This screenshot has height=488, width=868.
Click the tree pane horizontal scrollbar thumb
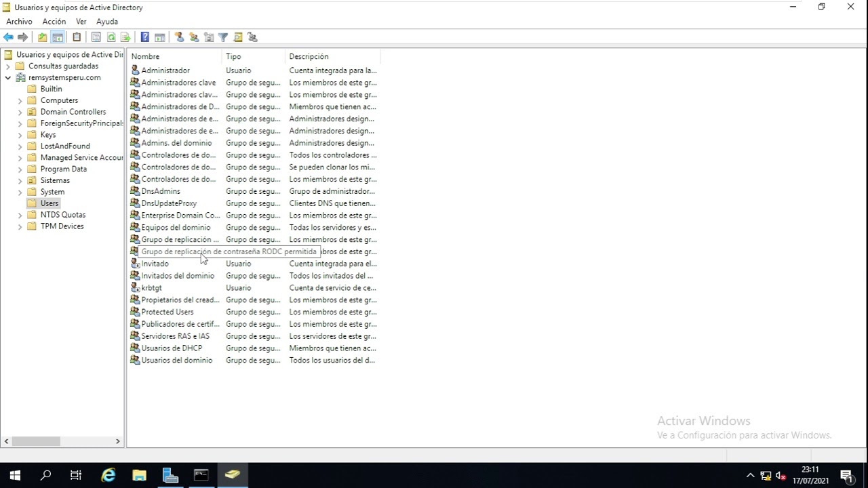(36, 441)
